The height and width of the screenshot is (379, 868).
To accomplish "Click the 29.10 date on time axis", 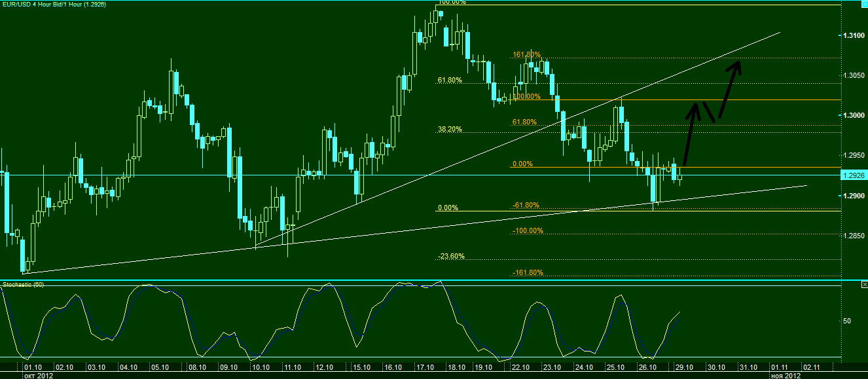I will [x=683, y=367].
